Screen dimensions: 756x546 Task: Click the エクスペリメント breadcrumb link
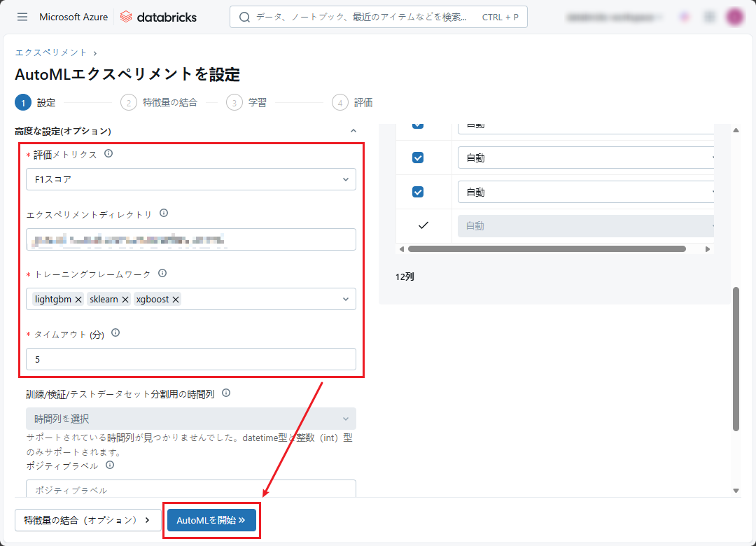click(51, 52)
